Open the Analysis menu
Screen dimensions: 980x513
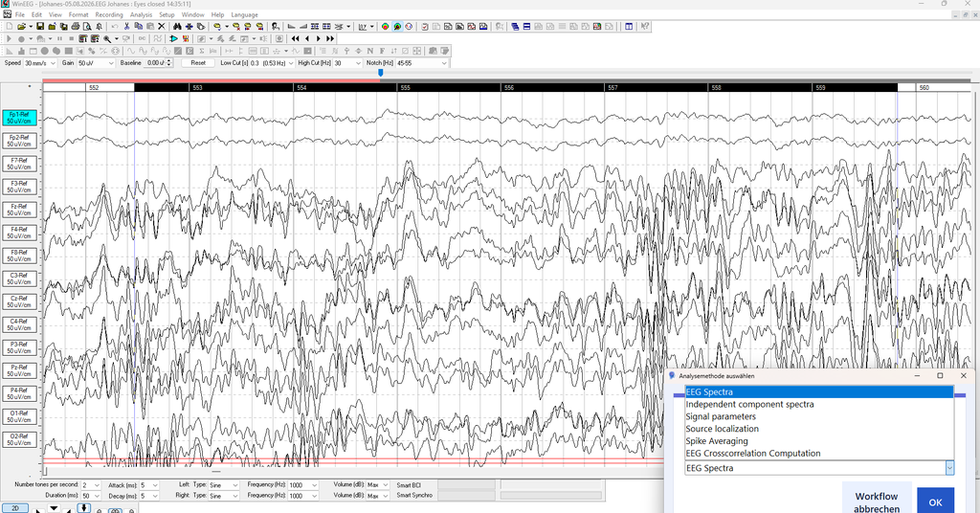(x=141, y=14)
